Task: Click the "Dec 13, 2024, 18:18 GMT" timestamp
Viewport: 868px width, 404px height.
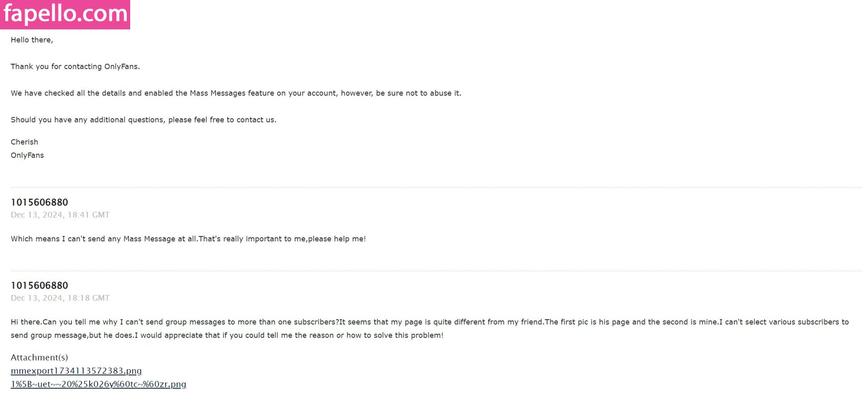Action: (60, 298)
